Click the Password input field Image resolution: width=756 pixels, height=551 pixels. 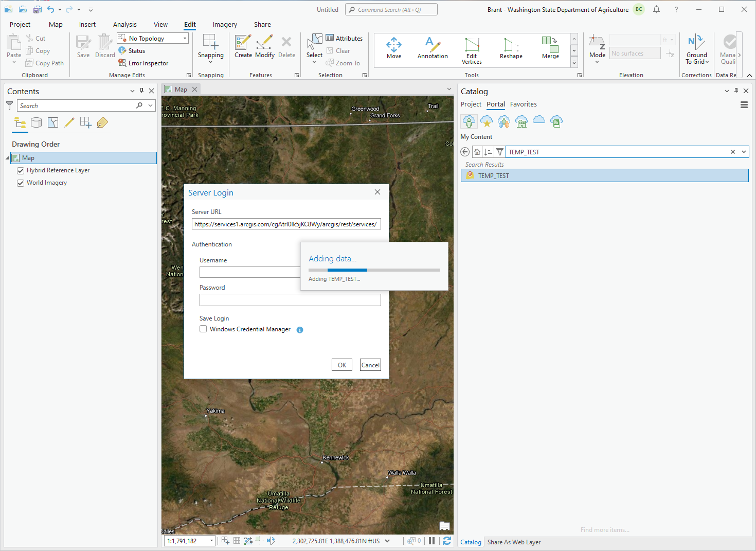coord(290,300)
